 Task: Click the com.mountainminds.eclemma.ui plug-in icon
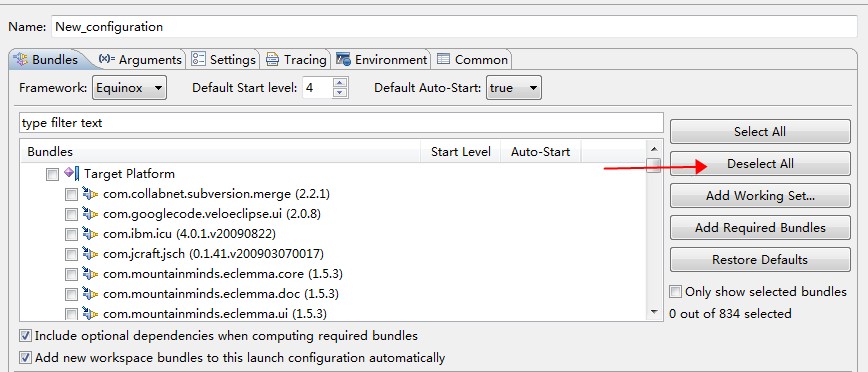pos(90,313)
